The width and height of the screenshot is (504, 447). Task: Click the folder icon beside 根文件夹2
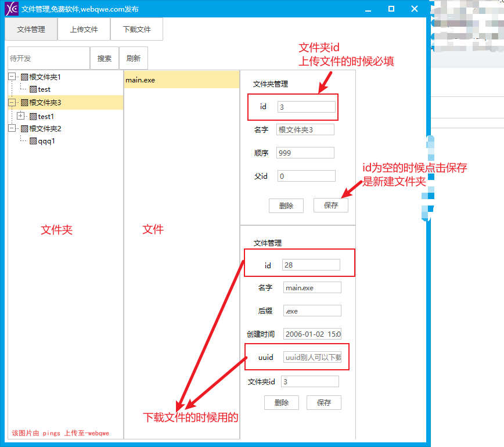(x=24, y=128)
